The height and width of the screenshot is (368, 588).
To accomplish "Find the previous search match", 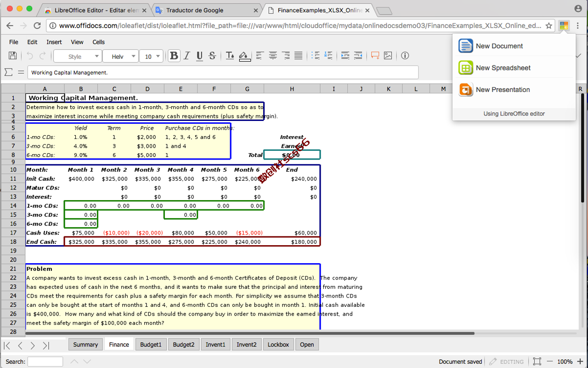I will tap(74, 362).
